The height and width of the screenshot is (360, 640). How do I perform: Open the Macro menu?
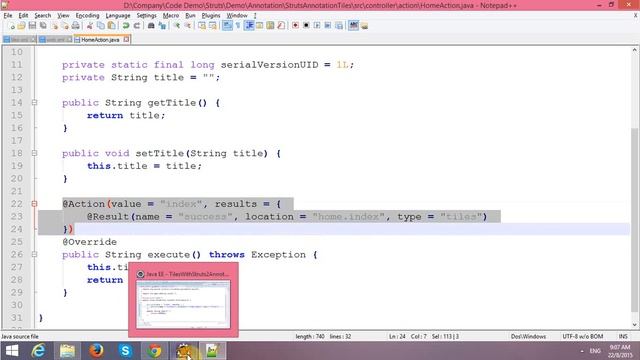coord(171,16)
